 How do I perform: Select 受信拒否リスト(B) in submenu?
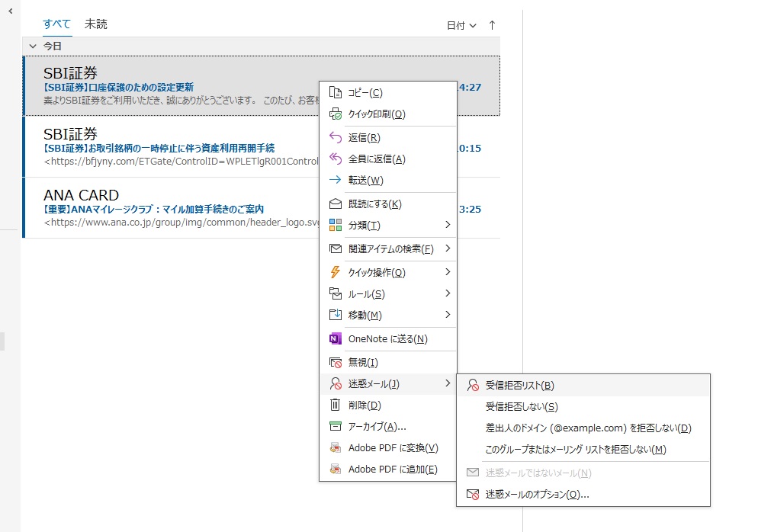tap(583, 385)
